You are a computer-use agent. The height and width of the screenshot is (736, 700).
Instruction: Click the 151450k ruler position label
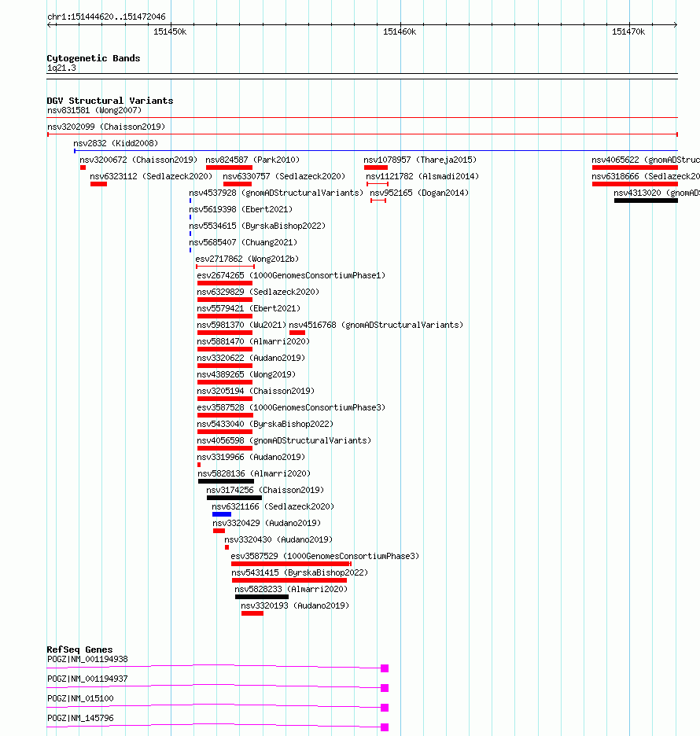(170, 32)
